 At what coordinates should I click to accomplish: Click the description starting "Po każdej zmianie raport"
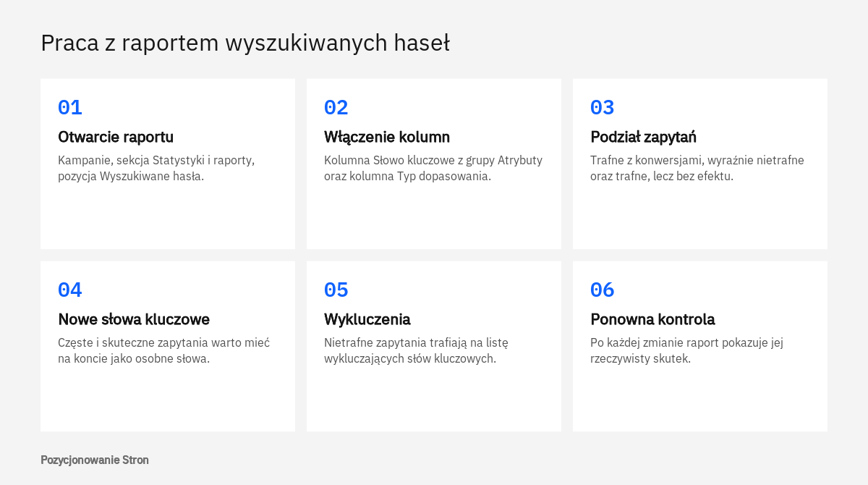pyautogui.click(x=687, y=350)
